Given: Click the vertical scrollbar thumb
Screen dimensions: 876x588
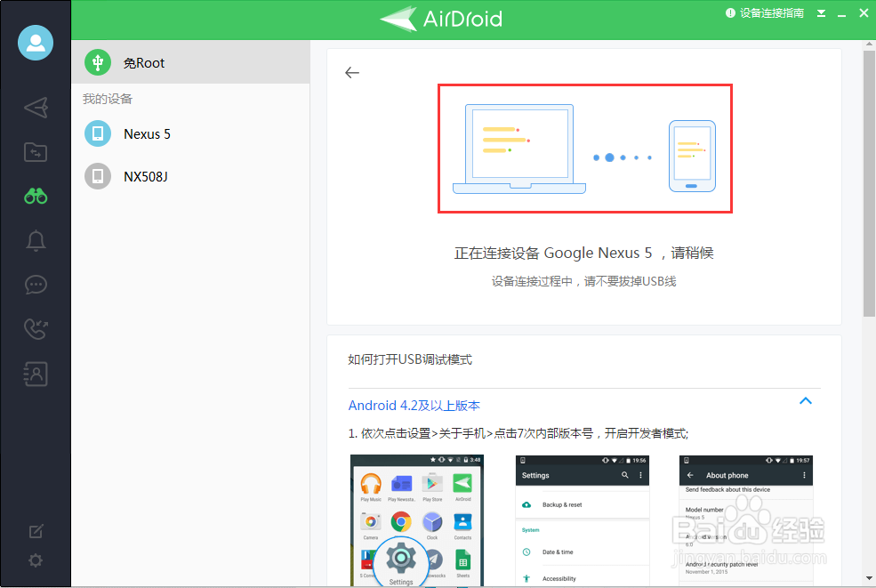Looking at the screenshot, I should click(x=869, y=183).
